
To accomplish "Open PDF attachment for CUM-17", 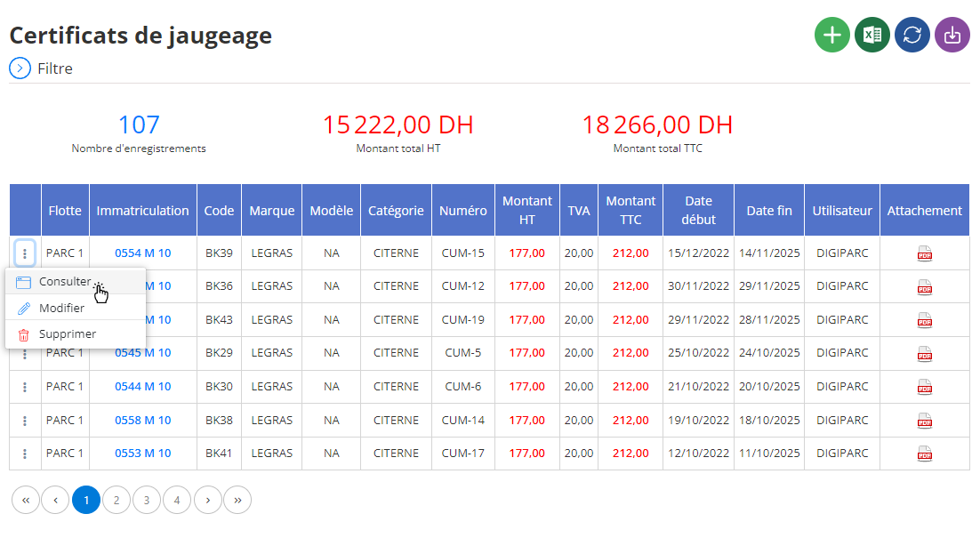I will 924,454.
